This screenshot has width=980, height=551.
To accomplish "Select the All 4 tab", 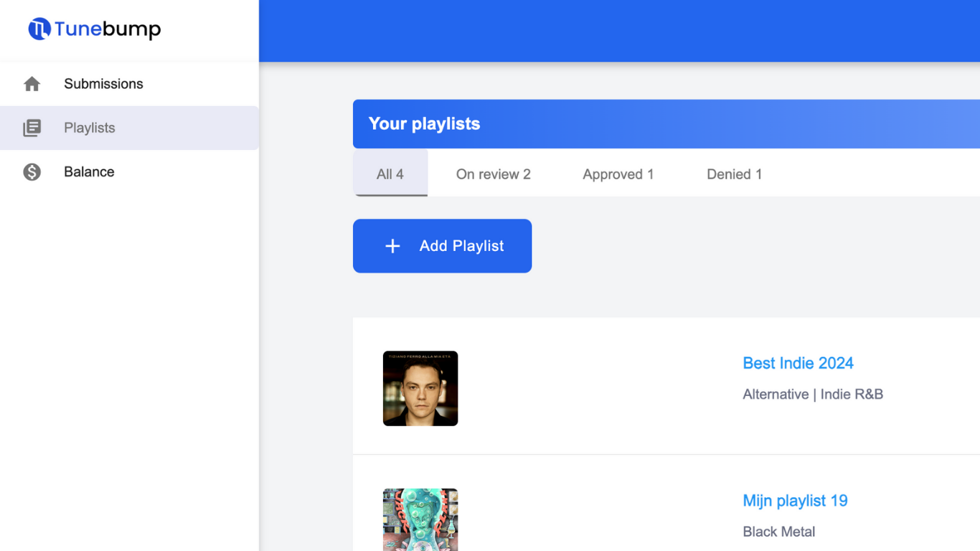I will 390,173.
